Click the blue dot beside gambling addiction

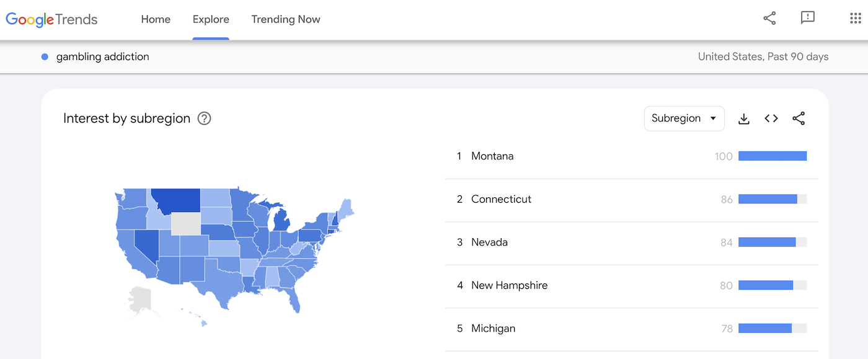tap(45, 57)
